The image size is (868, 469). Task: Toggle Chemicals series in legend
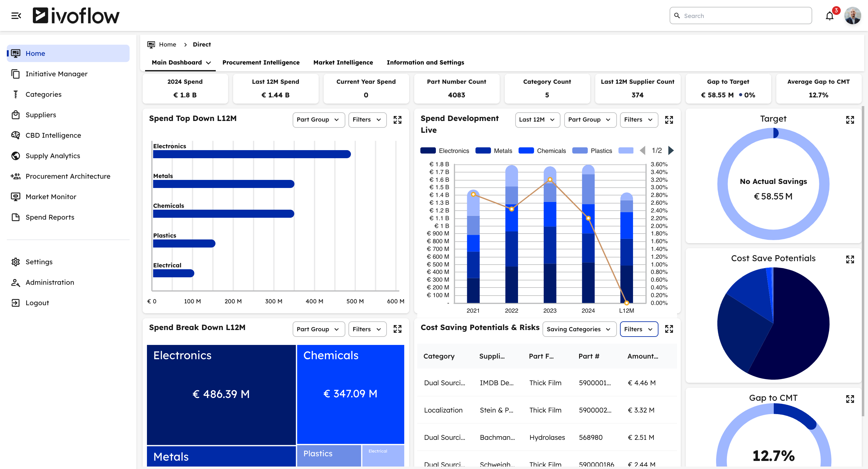tap(542, 151)
